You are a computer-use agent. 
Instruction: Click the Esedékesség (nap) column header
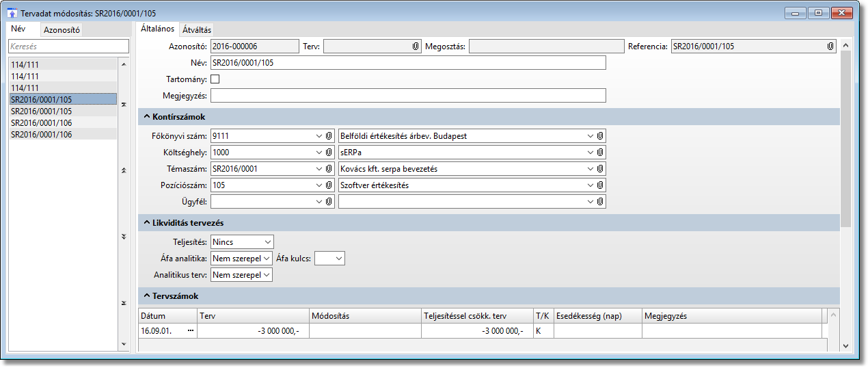(x=597, y=315)
